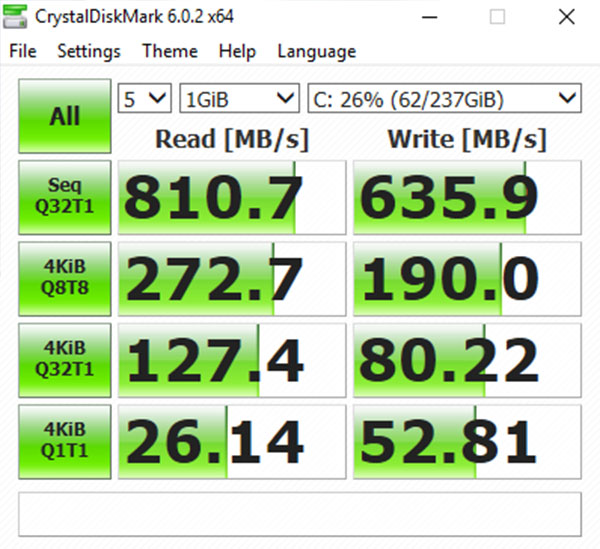Screen dimensions: 600x549
Task: Click the Read [MB/s] column header
Action: (x=232, y=139)
